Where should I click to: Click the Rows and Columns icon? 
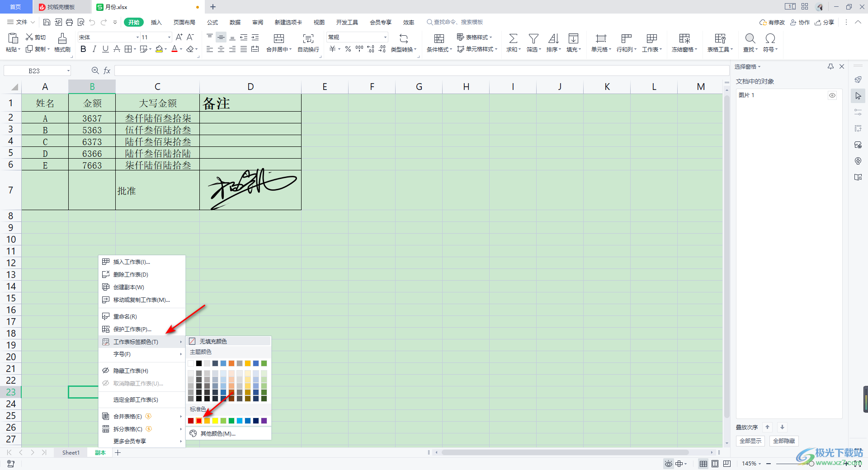pyautogui.click(x=626, y=38)
